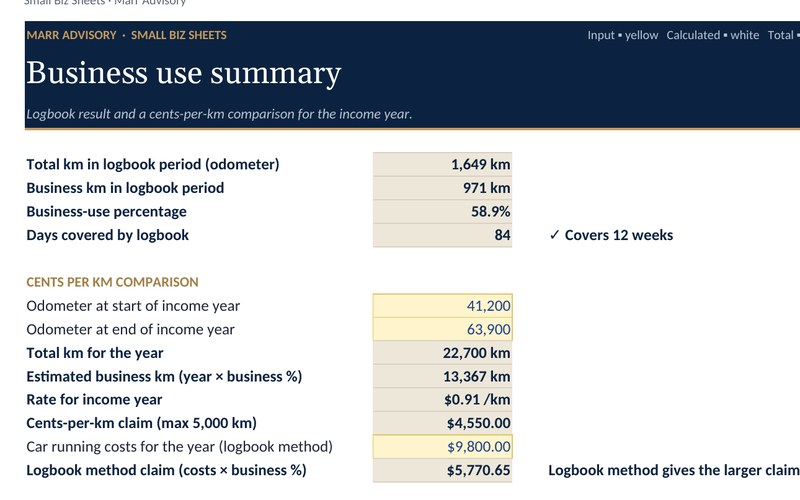Click the business-use percentage 58.9% cell

pyautogui.click(x=442, y=211)
